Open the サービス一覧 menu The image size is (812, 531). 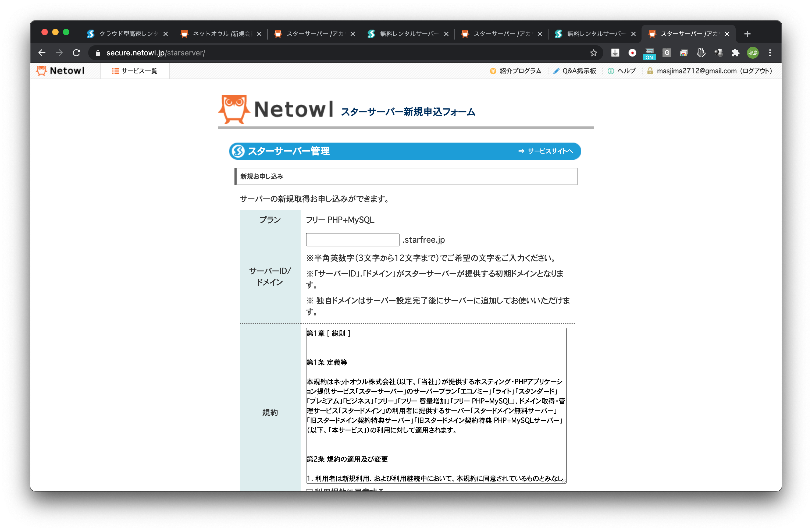pyautogui.click(x=135, y=71)
